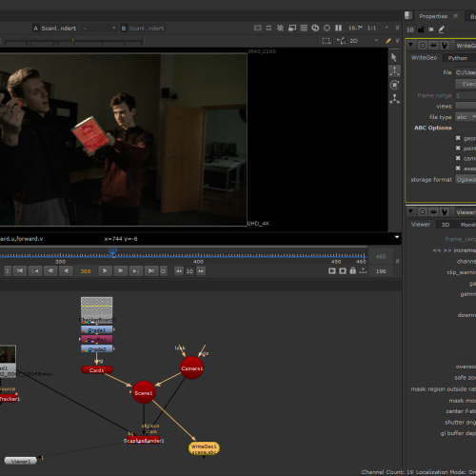Click the pencil edit icon in Properties
The image size is (476, 476).
(442, 30)
